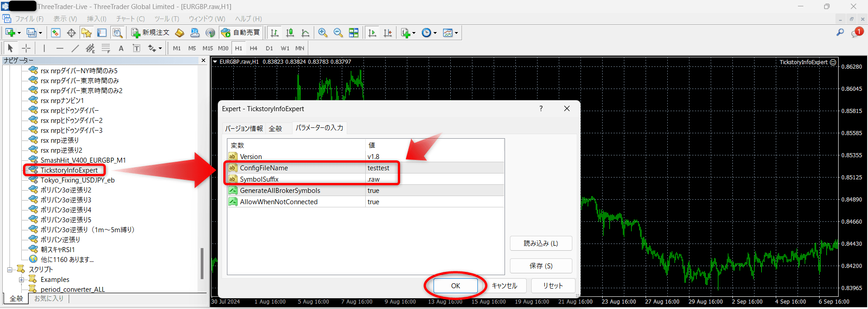Toggle the 自動売買 auto trading button

point(241,33)
